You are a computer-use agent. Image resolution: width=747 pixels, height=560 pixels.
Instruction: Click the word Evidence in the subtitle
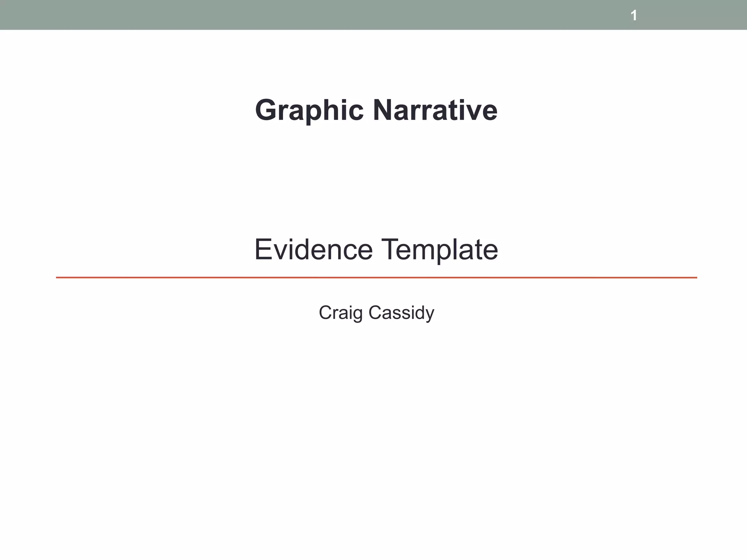coord(313,249)
